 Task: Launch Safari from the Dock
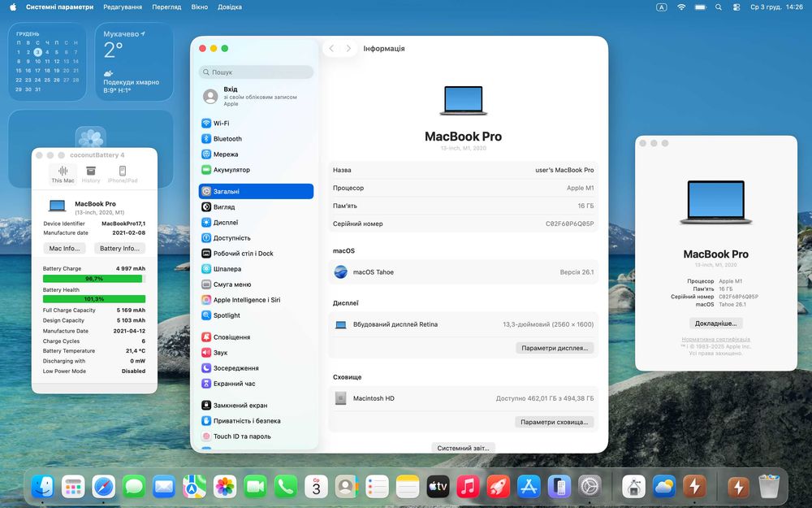[x=104, y=487]
